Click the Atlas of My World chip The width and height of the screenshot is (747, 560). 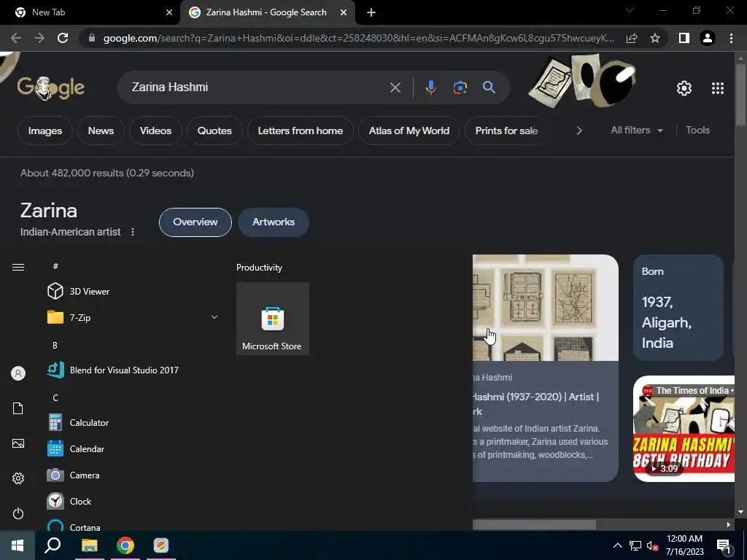coord(409,131)
